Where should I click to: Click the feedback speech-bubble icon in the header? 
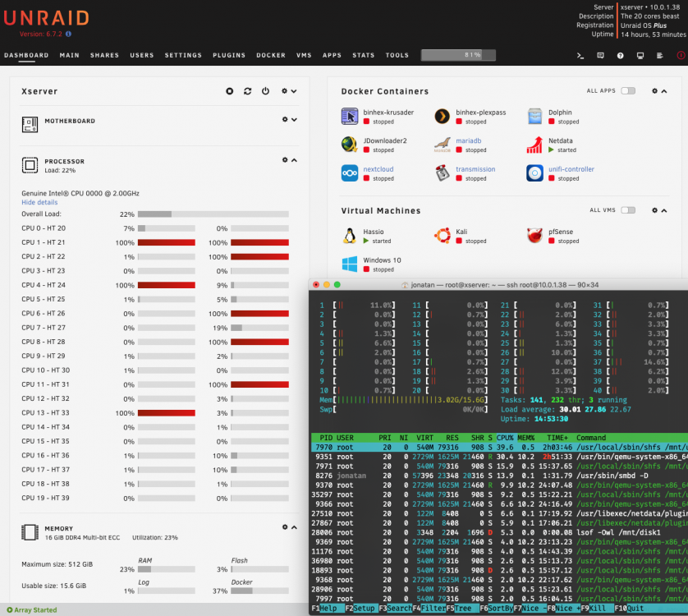coord(600,55)
